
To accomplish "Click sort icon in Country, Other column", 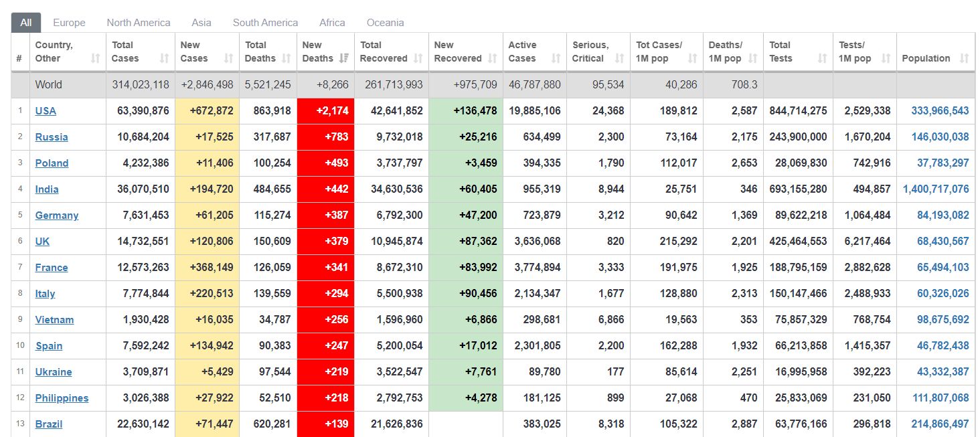I will click(x=95, y=59).
